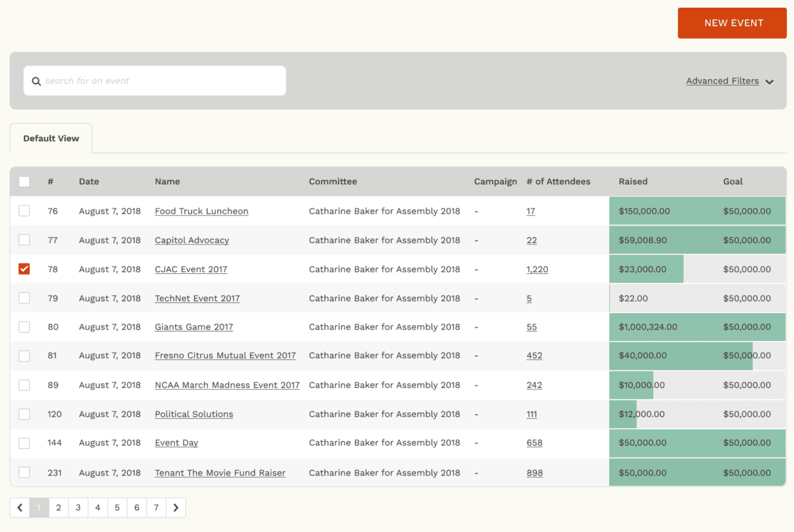Open Event Day link

[x=176, y=443]
